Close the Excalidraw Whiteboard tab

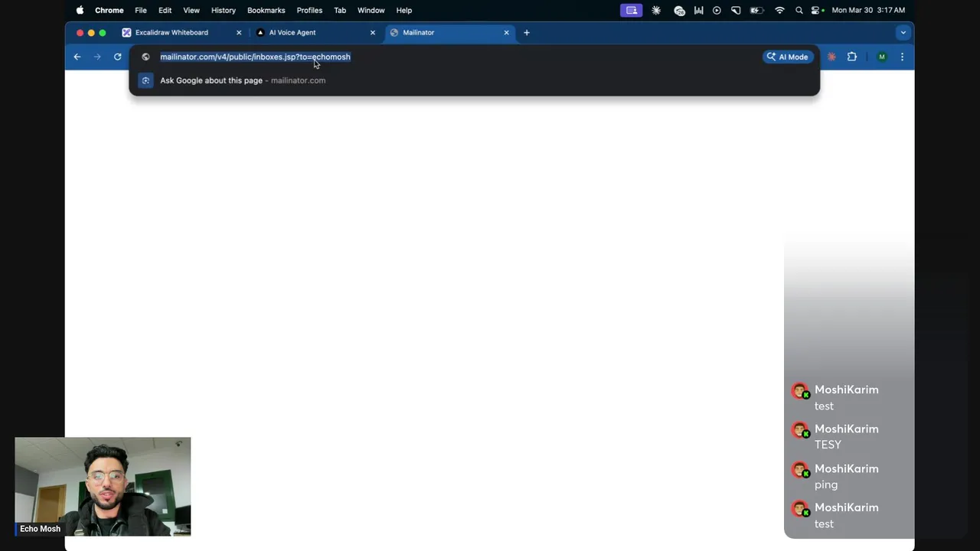[x=239, y=32]
